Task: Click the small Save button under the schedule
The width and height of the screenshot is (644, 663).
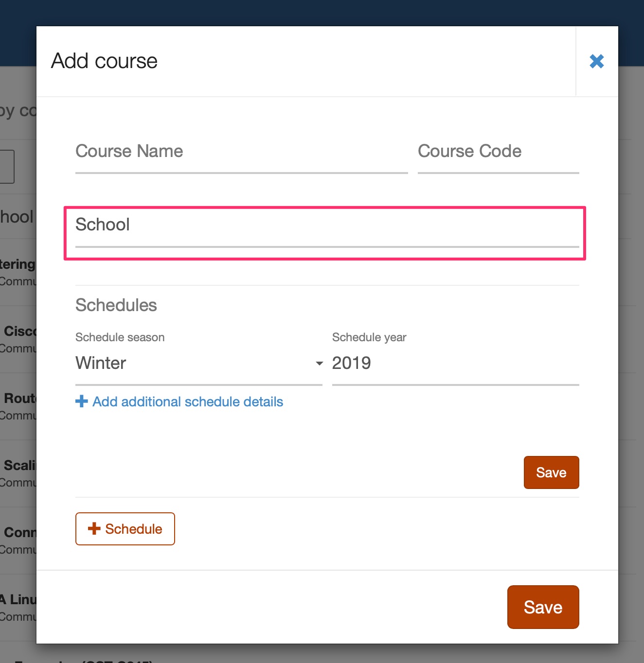Action: (551, 472)
